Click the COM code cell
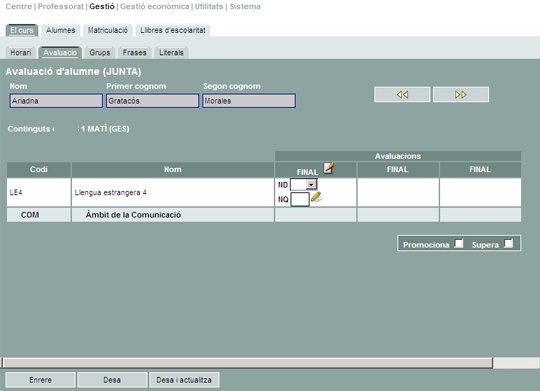 [x=39, y=215]
